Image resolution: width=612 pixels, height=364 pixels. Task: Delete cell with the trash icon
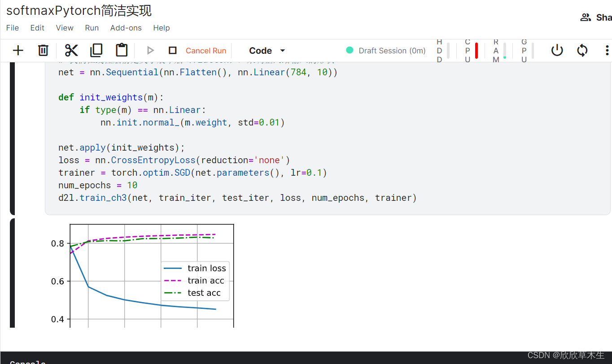pyautogui.click(x=43, y=50)
